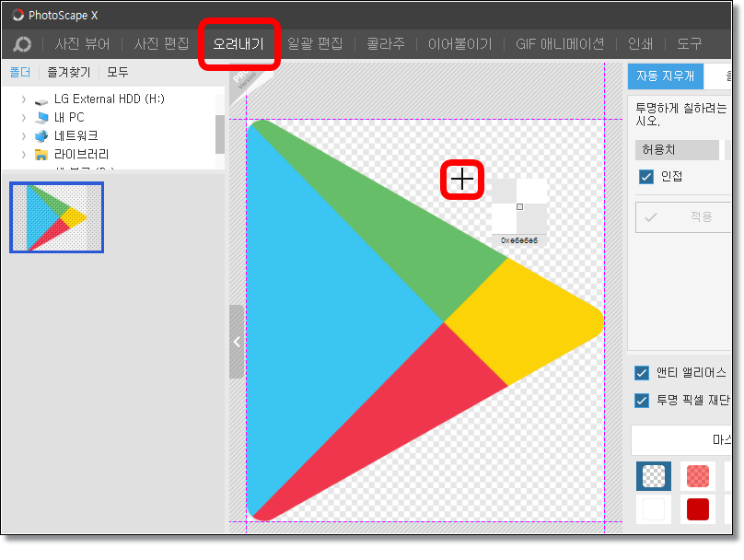744x560 pixels.
Task: Expand the 네트워크 tree node
Action: pos(24,136)
